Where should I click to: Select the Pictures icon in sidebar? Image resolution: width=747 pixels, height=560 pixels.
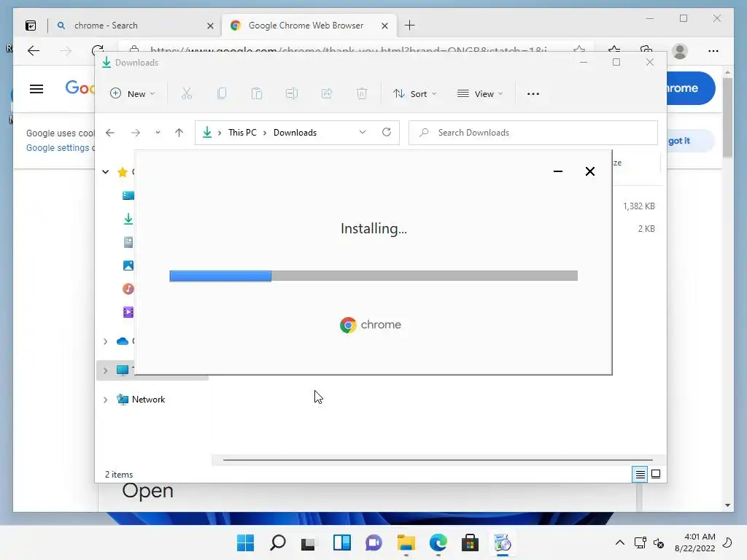[128, 265]
